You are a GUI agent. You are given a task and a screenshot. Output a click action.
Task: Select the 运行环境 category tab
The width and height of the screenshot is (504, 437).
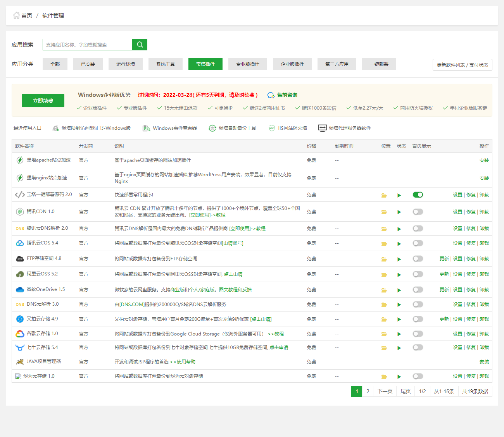126,64
